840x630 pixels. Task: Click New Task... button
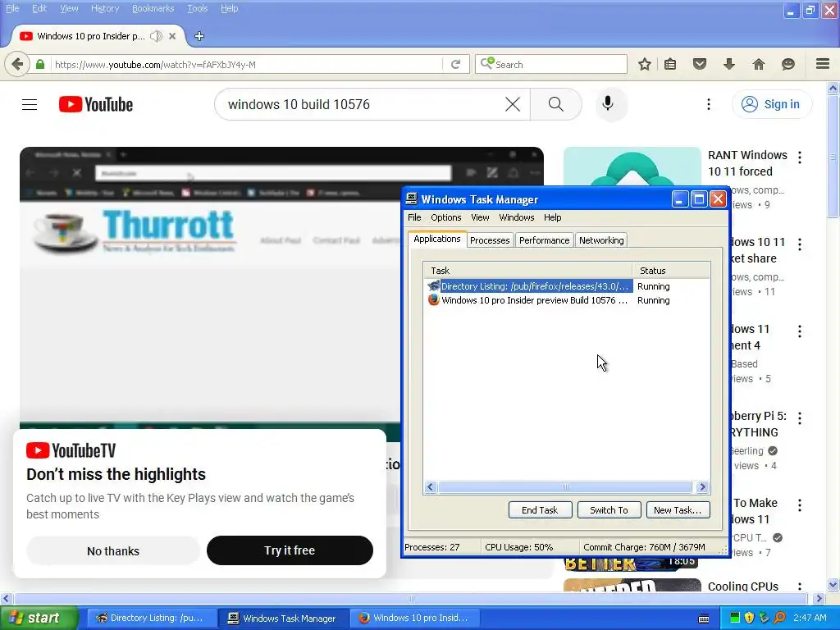pyautogui.click(x=678, y=510)
